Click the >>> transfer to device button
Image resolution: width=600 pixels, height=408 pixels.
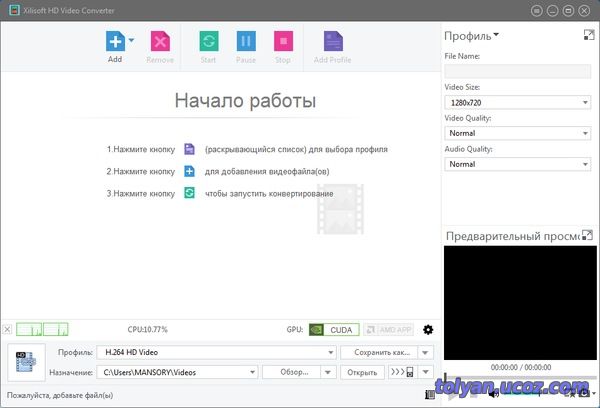click(403, 372)
